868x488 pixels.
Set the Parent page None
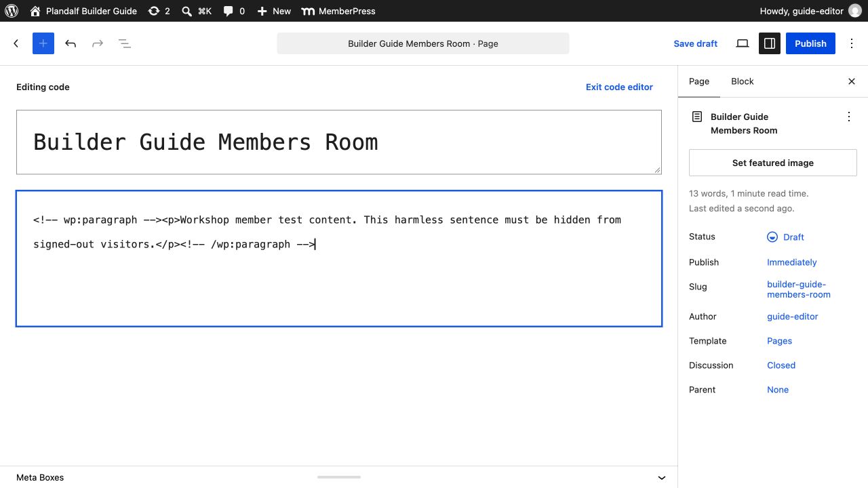pyautogui.click(x=778, y=390)
